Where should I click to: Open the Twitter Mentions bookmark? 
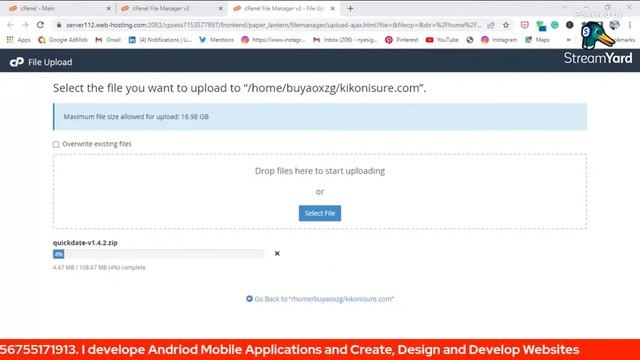[217, 40]
